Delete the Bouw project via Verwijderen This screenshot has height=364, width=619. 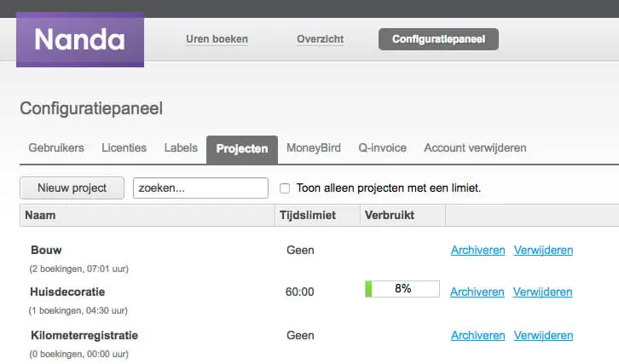[543, 250]
